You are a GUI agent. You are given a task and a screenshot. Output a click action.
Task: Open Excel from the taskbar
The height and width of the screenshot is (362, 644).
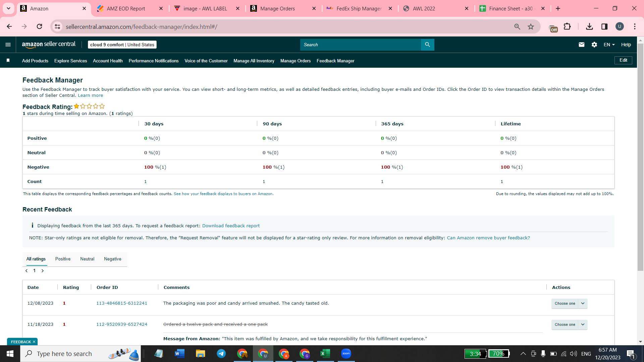coord(325,354)
